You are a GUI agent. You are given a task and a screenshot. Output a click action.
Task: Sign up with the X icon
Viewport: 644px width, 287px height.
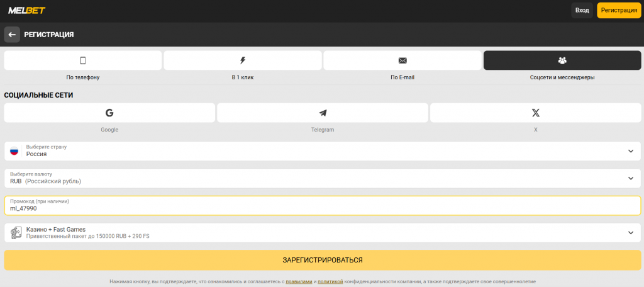(x=536, y=113)
